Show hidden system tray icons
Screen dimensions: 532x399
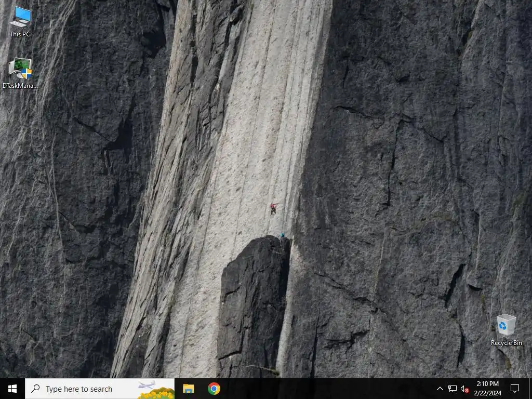point(440,389)
